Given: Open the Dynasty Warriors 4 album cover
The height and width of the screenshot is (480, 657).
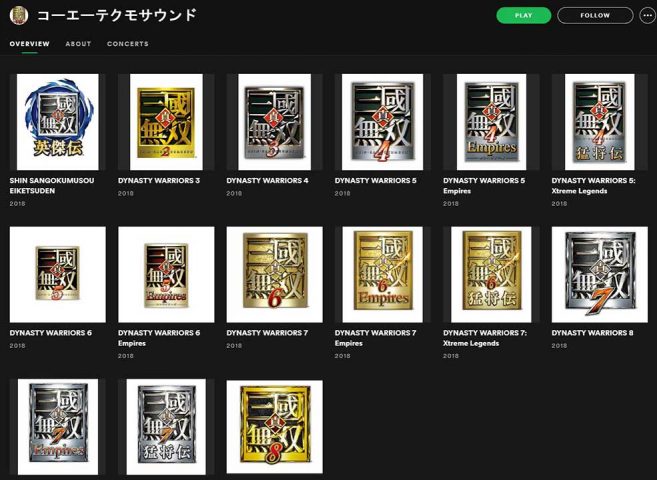Looking at the screenshot, I should [274, 122].
